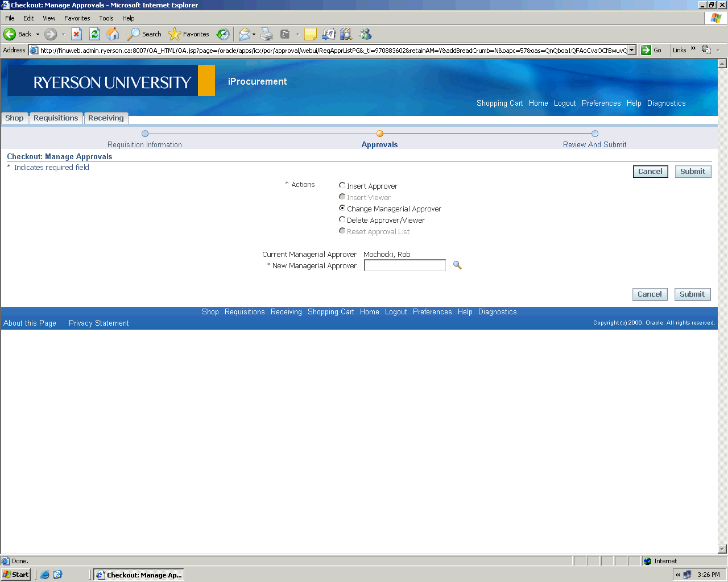The width and height of the screenshot is (728, 582).
Task: Select the Insert Approver radio option
Action: coord(342,185)
